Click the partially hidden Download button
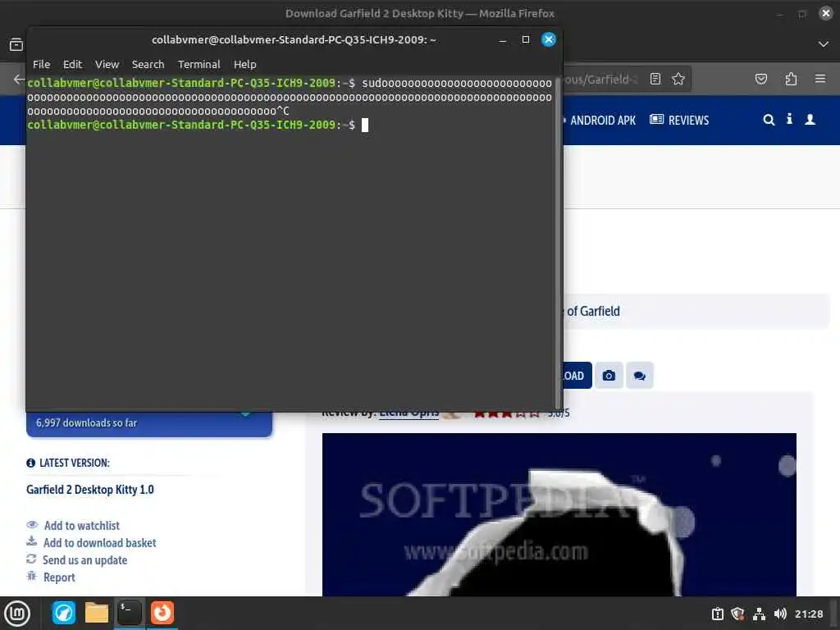840x630 pixels. 577,376
